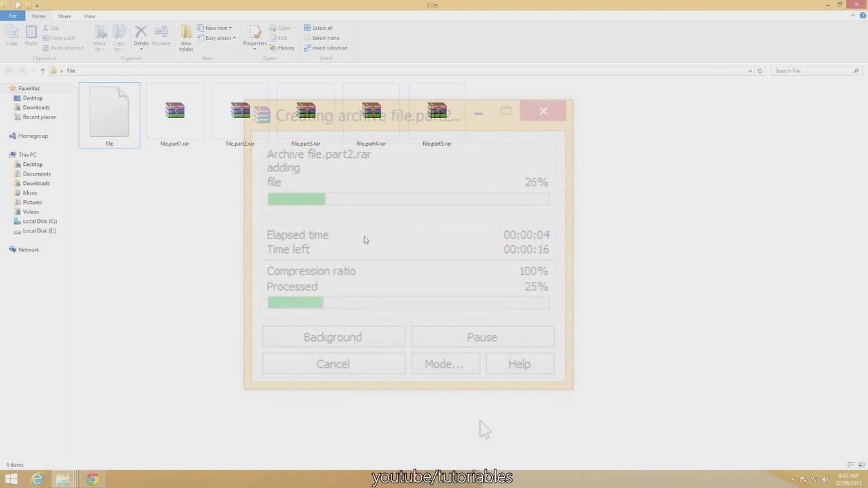The width and height of the screenshot is (868, 488).
Task: Open History from the ribbon
Action: [x=282, y=47]
